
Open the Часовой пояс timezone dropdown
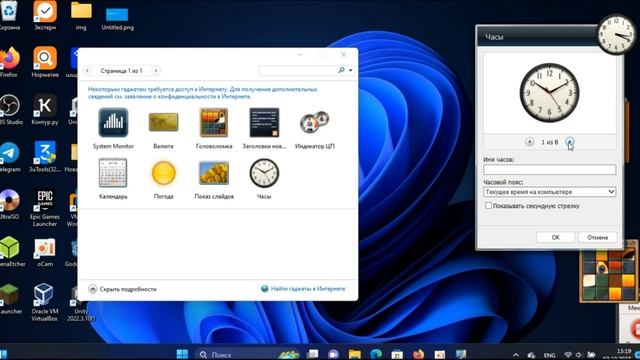click(549, 191)
